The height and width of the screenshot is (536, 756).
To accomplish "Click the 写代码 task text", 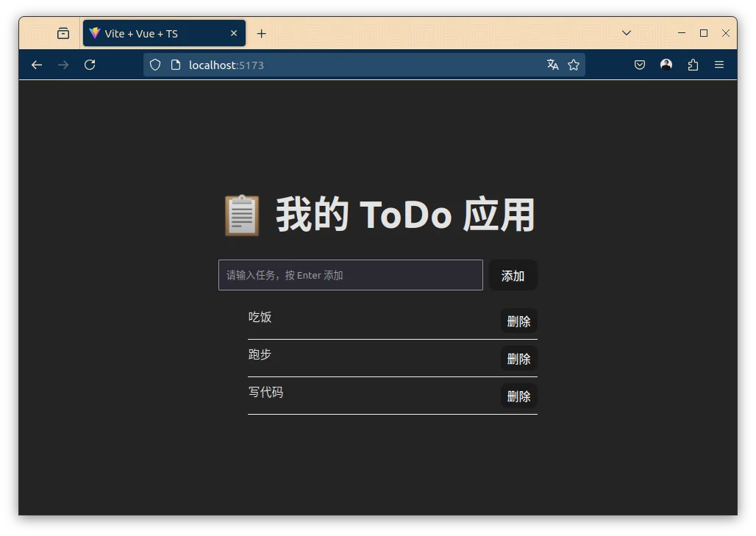I will [x=265, y=393].
